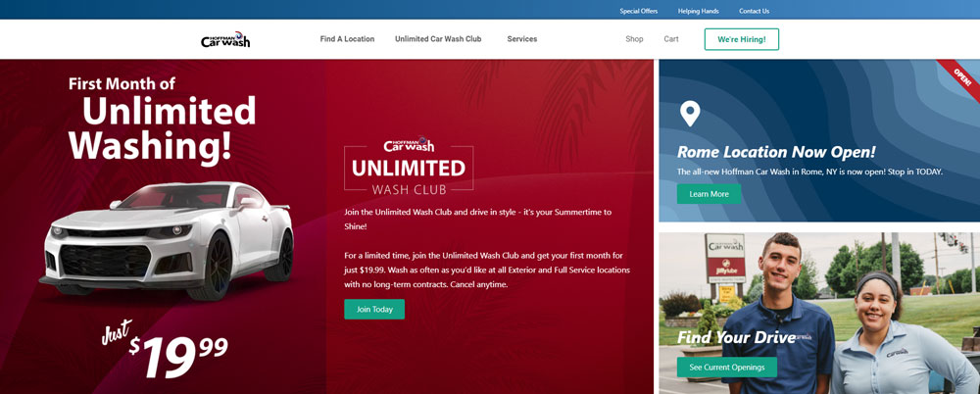
Task: Click the Unlimited Wash Club logo badge
Action: point(409,165)
